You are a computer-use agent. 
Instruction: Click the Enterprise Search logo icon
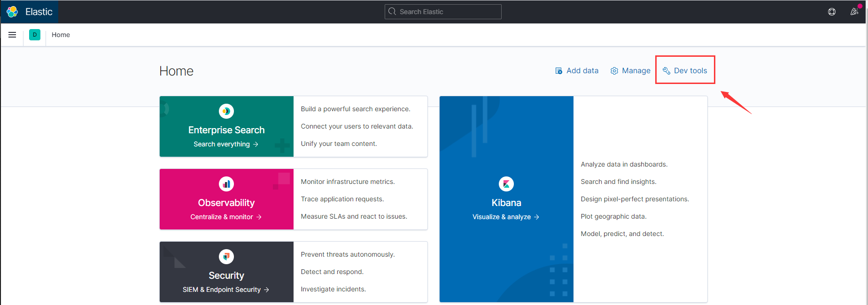coord(226,111)
